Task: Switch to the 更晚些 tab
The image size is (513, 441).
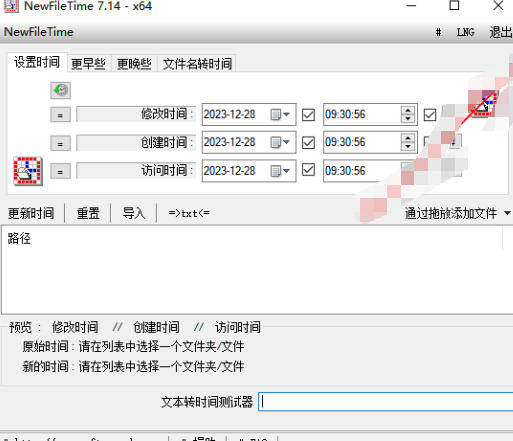Action: [x=134, y=64]
